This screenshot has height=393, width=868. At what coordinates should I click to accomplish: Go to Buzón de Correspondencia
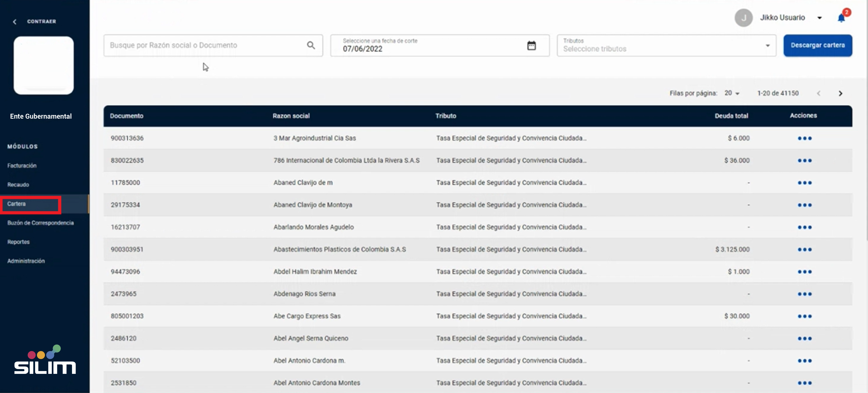pyautogui.click(x=40, y=223)
